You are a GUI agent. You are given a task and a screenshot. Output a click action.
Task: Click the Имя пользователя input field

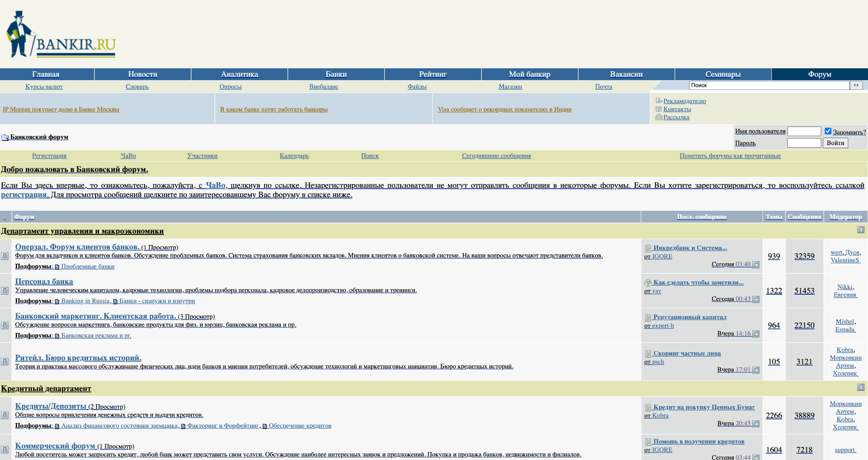click(x=804, y=131)
